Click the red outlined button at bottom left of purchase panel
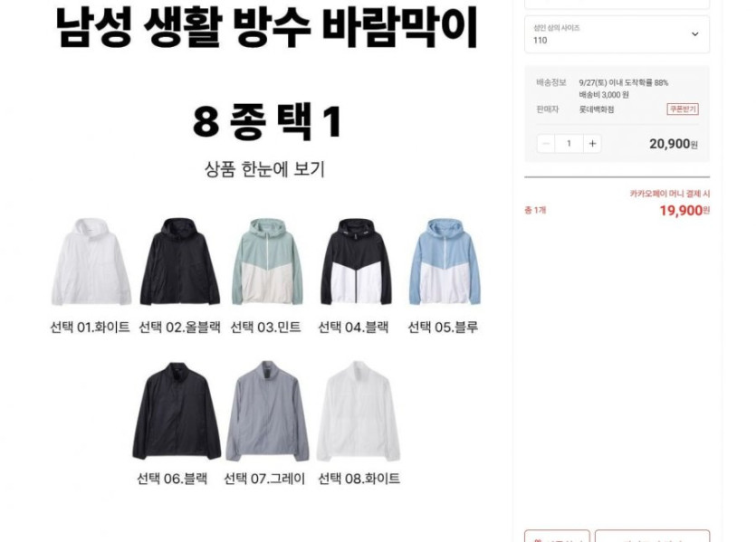756x542 pixels. [x=557, y=536]
